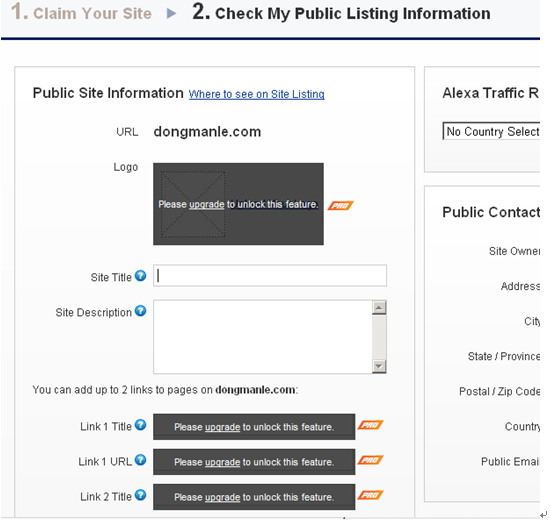This screenshot has height=524, width=550.
Task: Click PRO badge next to Link 2 Title
Action: coord(370,495)
